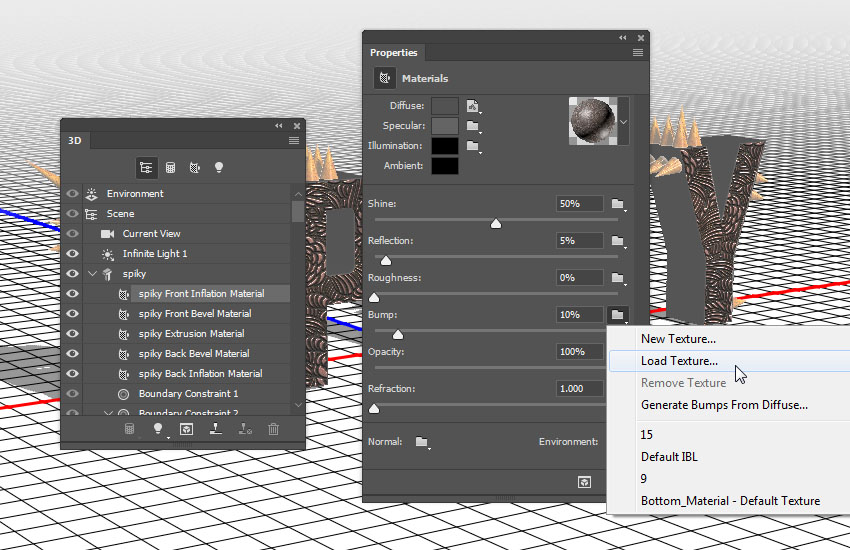Click 3D panel list scroll-up arrow

(x=298, y=194)
